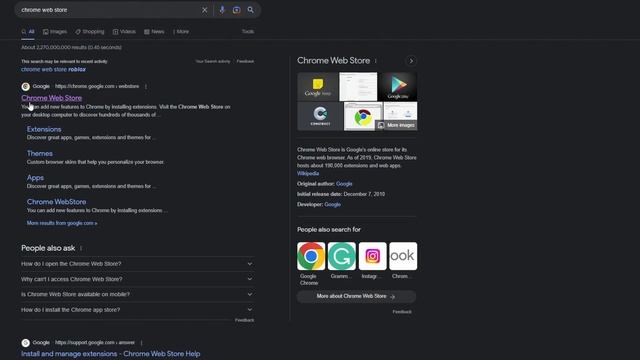The width and height of the screenshot is (640, 360).
Task: Click More about Chrome Web Store button
Action: tap(356, 296)
